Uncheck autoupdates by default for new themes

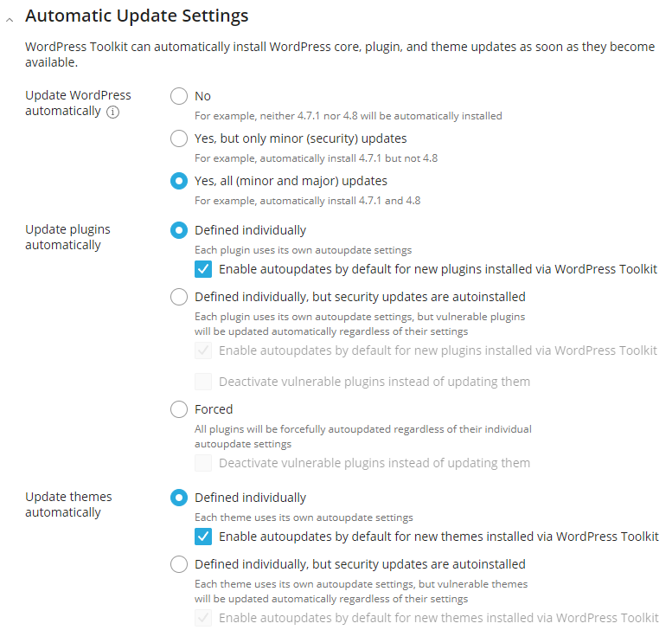(x=203, y=537)
